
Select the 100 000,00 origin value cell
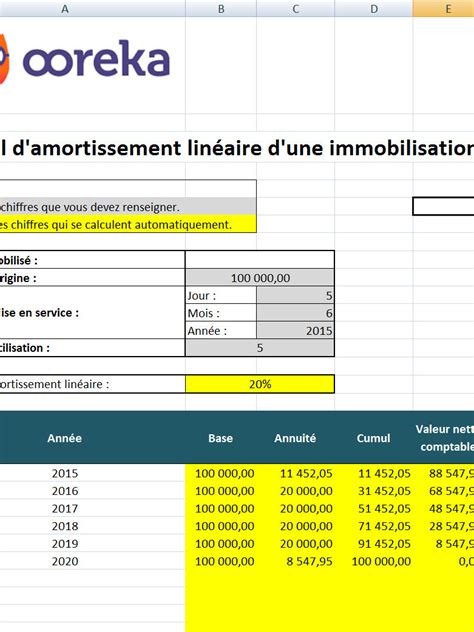[x=260, y=278]
